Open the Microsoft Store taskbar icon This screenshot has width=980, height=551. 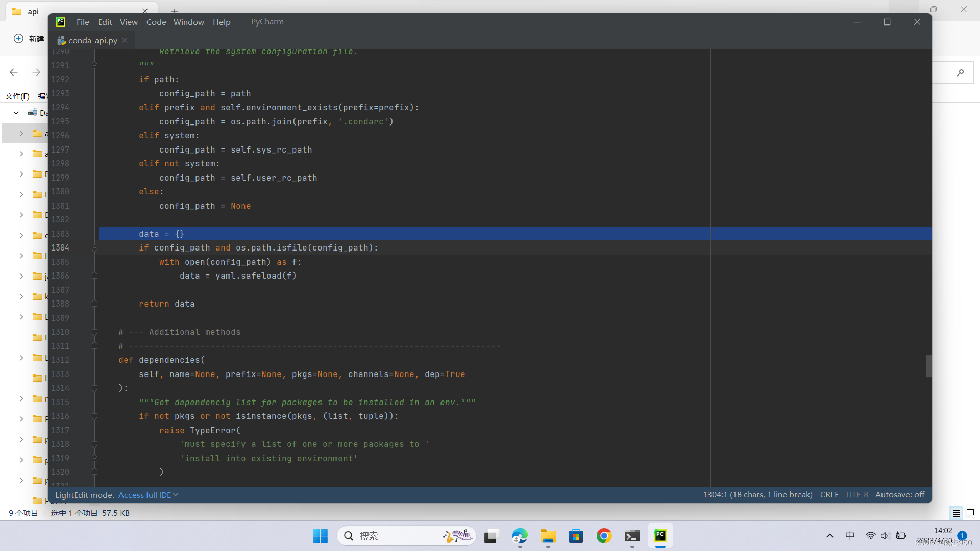click(x=576, y=536)
